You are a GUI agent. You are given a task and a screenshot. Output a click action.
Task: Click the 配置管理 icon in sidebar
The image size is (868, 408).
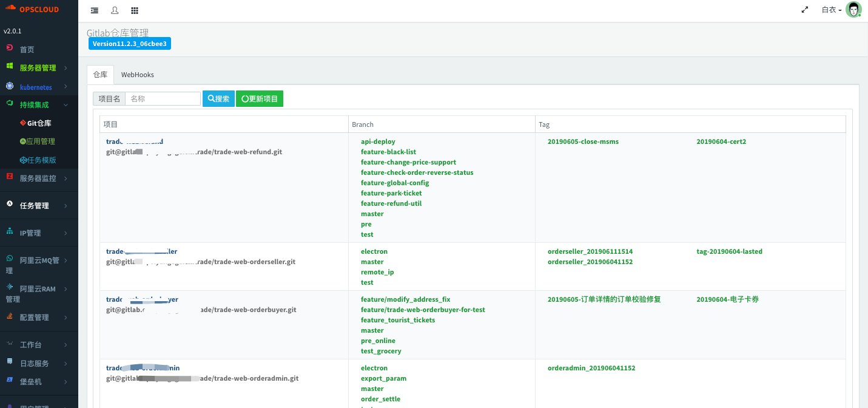10,316
